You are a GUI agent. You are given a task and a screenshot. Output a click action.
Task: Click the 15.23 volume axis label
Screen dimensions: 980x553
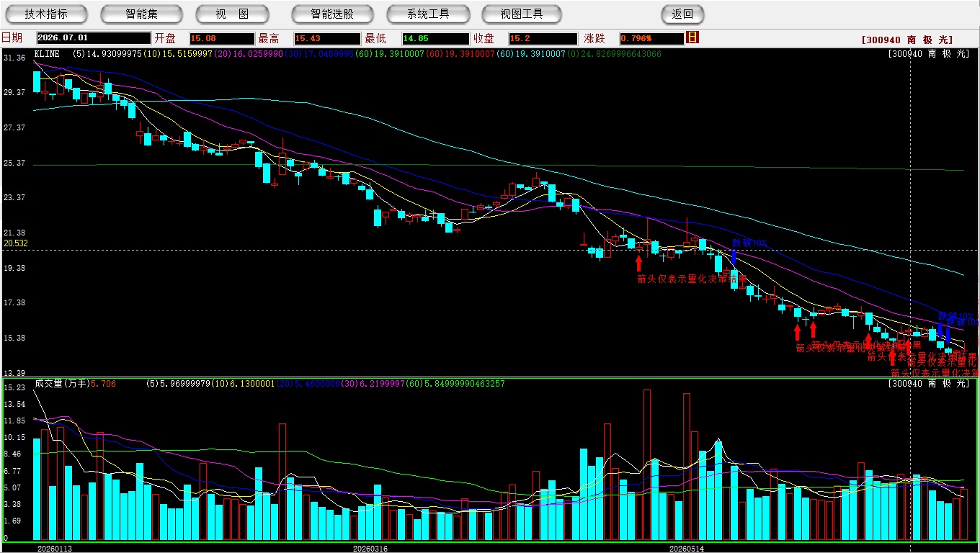click(x=14, y=387)
